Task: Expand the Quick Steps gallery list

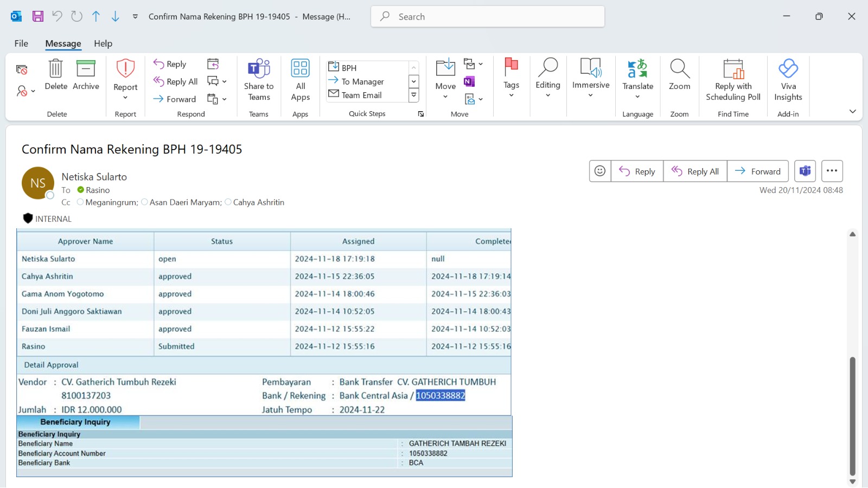Action: point(413,95)
